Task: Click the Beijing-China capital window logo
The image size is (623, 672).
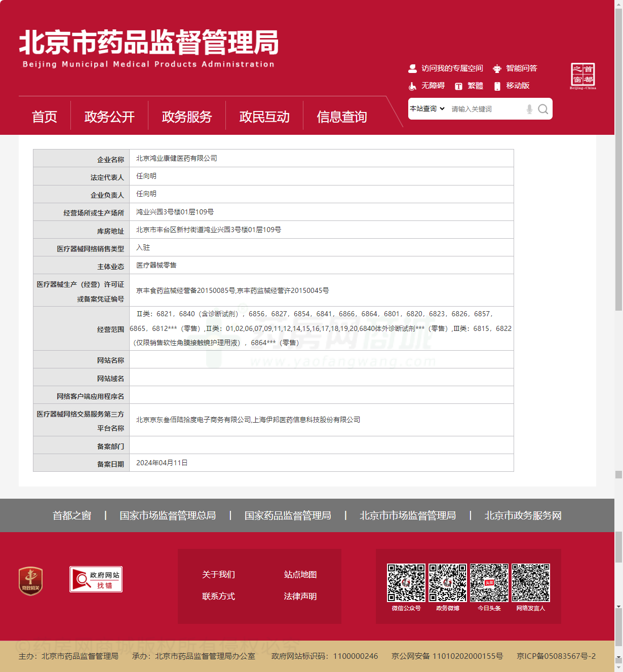Action: 582,76
